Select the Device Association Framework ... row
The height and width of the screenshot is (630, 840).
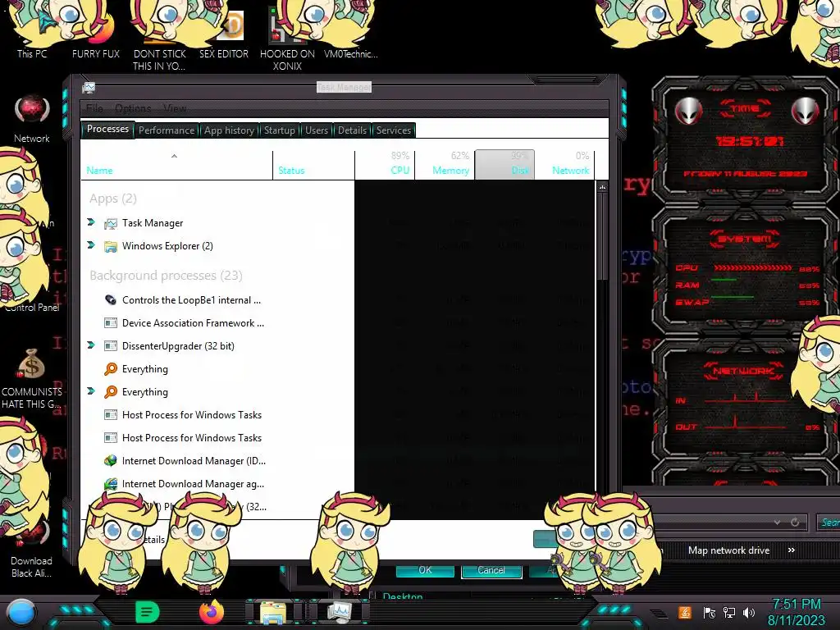coord(339,323)
